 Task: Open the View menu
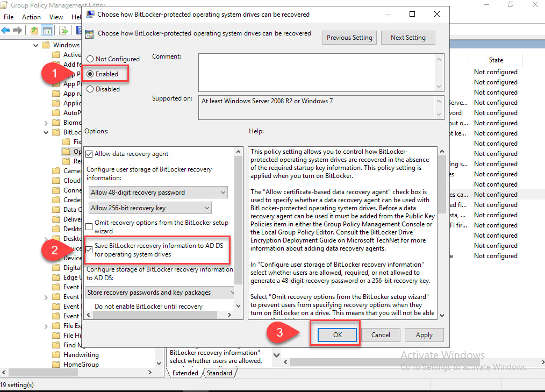click(56, 17)
